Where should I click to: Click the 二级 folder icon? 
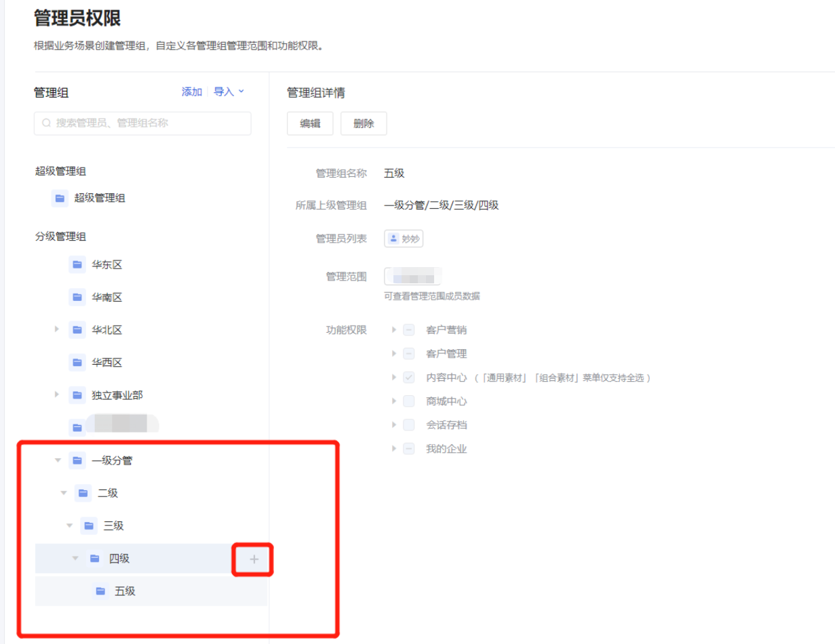pyautogui.click(x=83, y=494)
